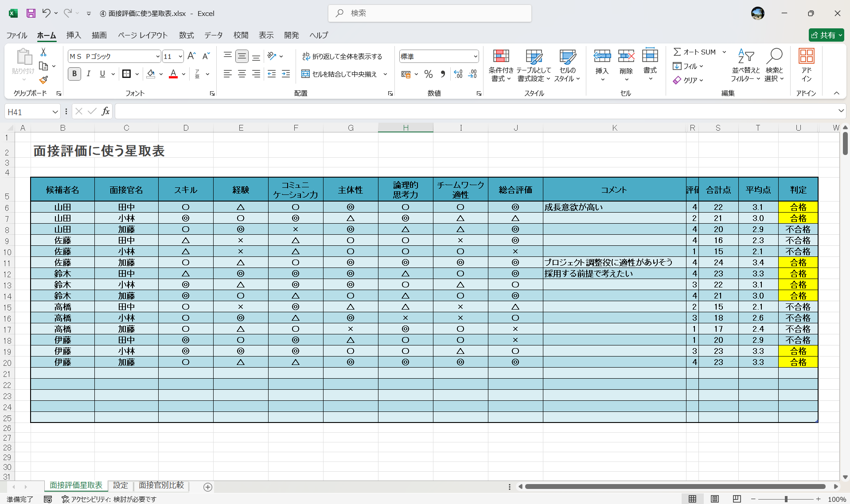Viewport: 850px width, 504px height.
Task: Open Cell Styles gallery
Action: tap(566, 65)
